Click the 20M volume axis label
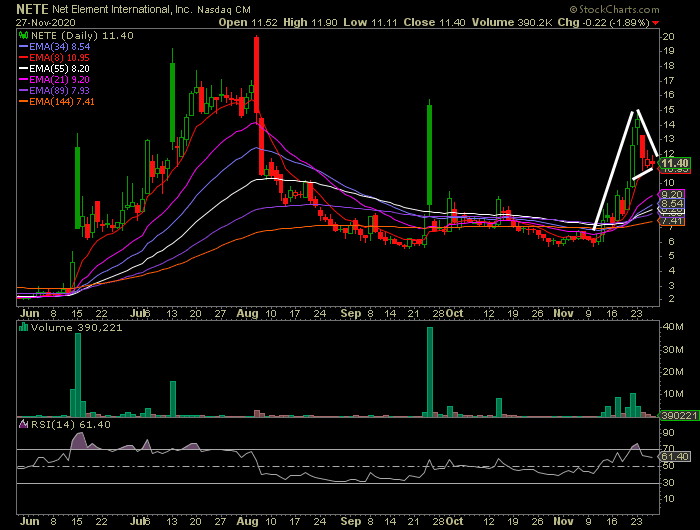Image resolution: width=700 pixels, height=530 pixels. [673, 371]
